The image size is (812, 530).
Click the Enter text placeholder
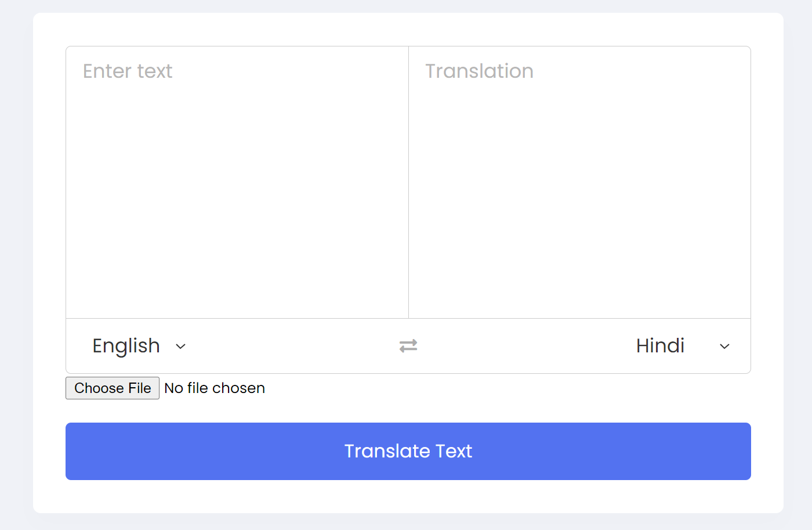[128, 71]
